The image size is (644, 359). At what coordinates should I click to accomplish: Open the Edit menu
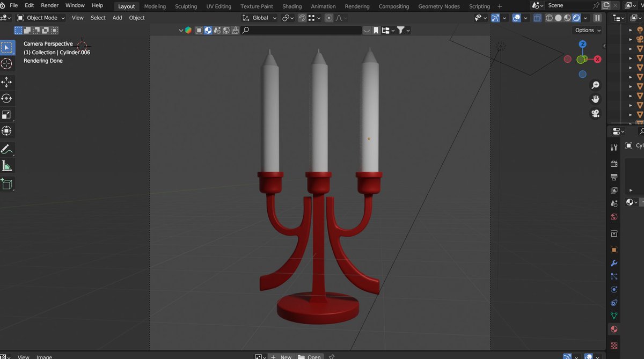point(30,5)
